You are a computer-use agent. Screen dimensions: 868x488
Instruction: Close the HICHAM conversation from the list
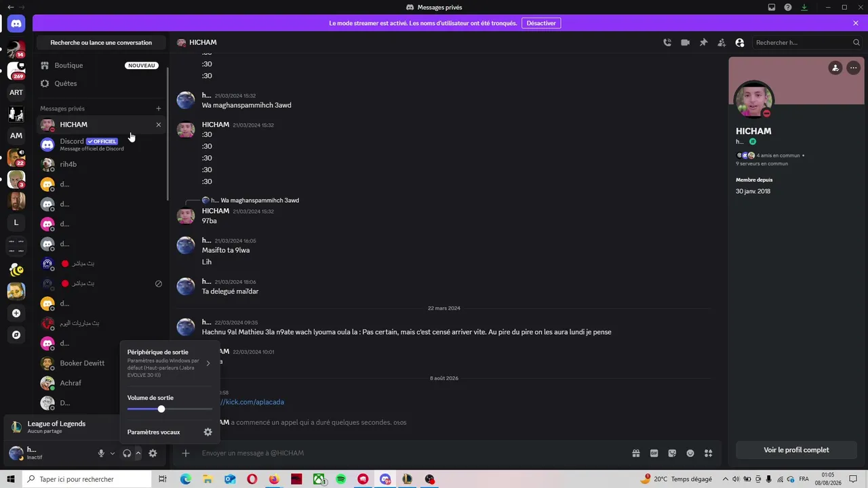tap(159, 125)
